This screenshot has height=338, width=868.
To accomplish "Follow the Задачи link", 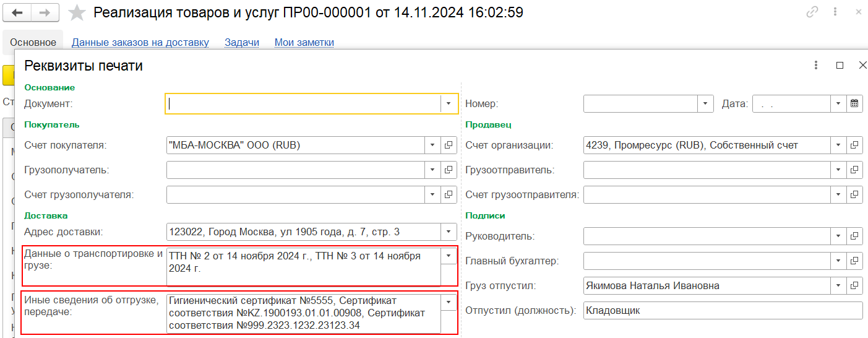I will pyautogui.click(x=241, y=43).
